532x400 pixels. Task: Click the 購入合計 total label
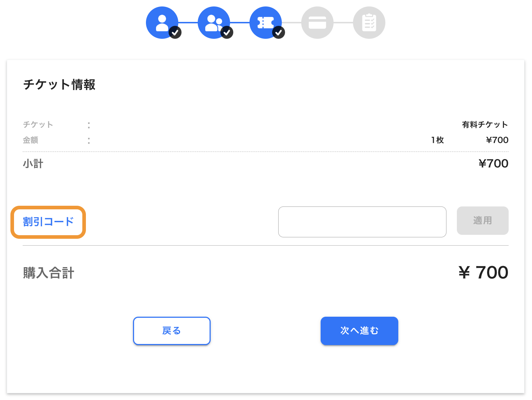coord(49,273)
